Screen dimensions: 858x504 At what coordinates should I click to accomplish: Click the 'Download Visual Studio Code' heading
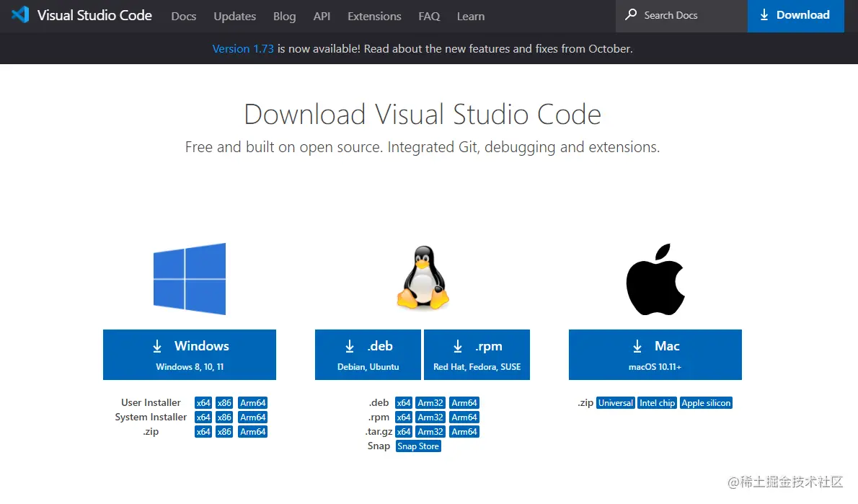(423, 115)
